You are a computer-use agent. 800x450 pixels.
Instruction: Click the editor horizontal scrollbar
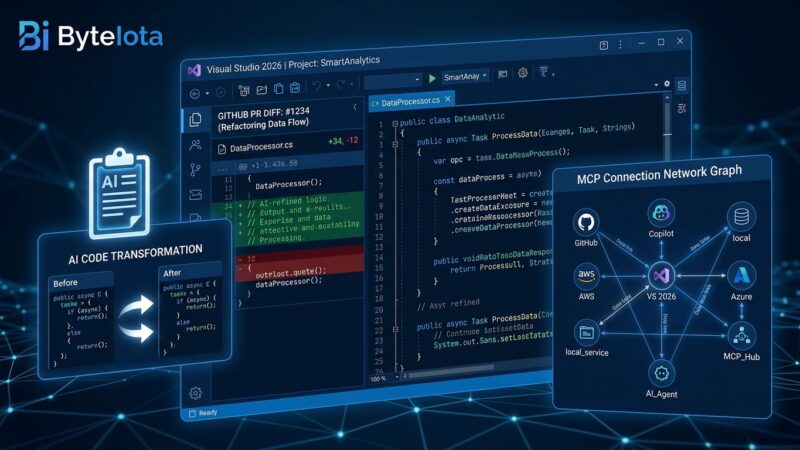point(449,372)
